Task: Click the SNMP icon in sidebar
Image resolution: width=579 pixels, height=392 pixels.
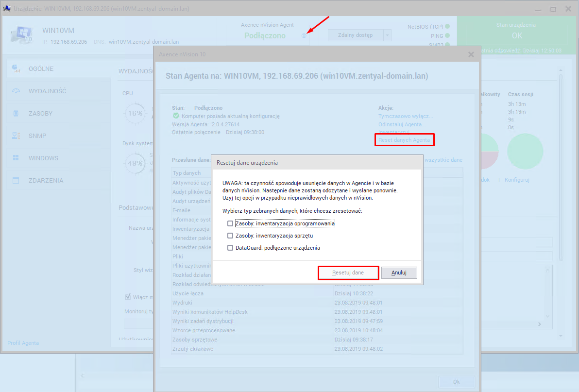Action: coord(16,136)
